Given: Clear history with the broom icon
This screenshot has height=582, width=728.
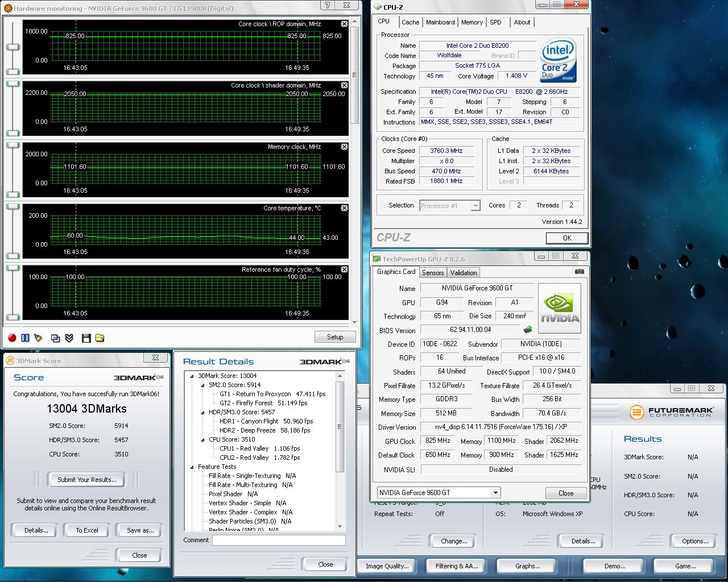Looking at the screenshot, I should 38,338.
